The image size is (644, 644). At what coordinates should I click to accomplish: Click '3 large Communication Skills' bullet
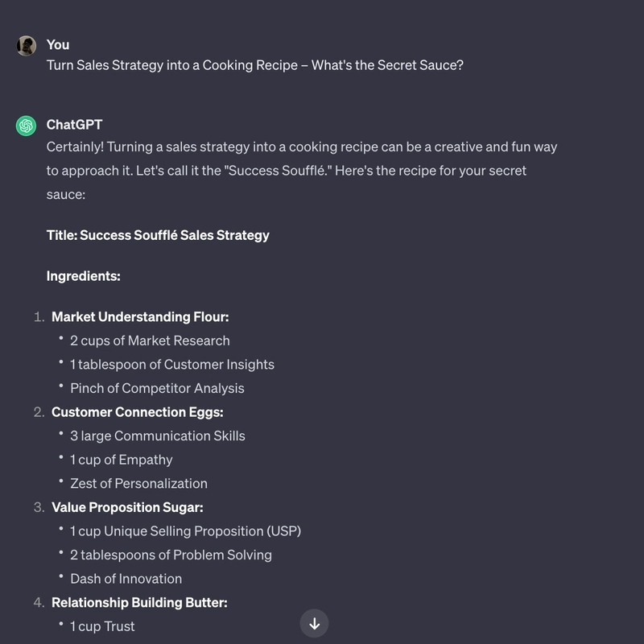158,436
